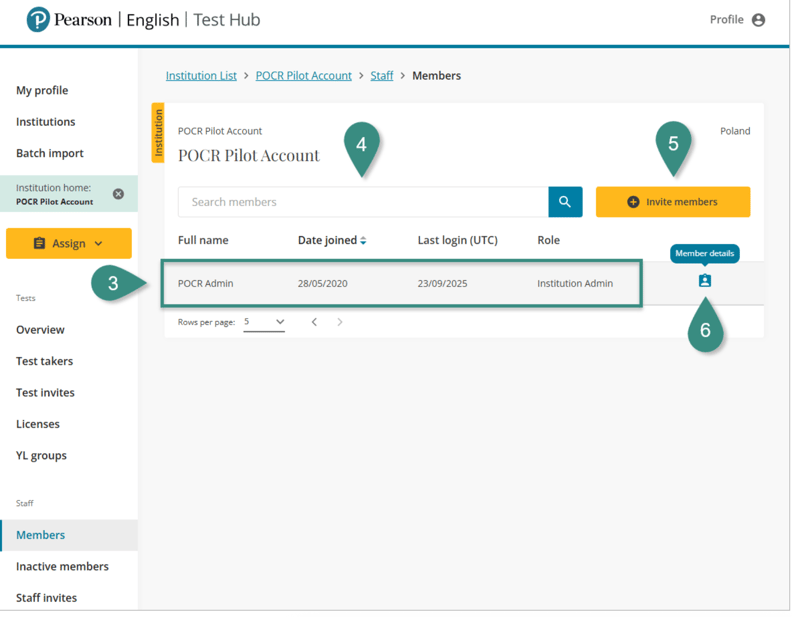Image resolution: width=792 pixels, height=617 pixels.
Task: Open the Licenses section
Action: click(38, 424)
